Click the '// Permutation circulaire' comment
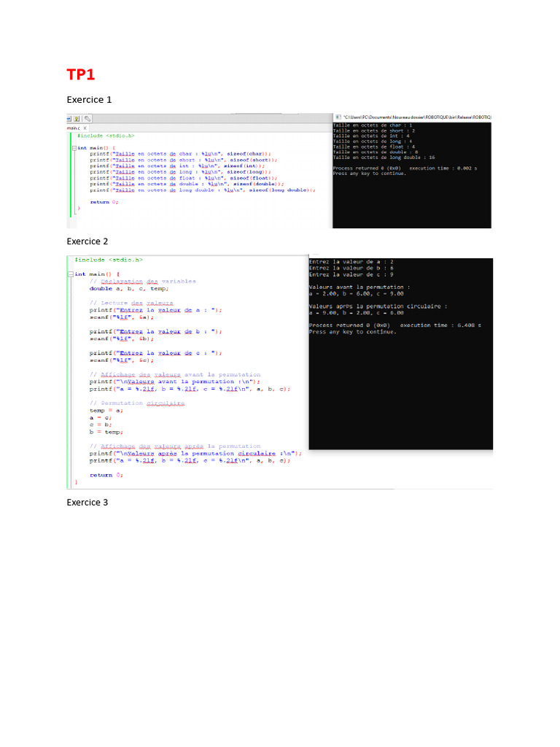Screen dimensions: 560x747 pyautogui.click(x=137, y=403)
